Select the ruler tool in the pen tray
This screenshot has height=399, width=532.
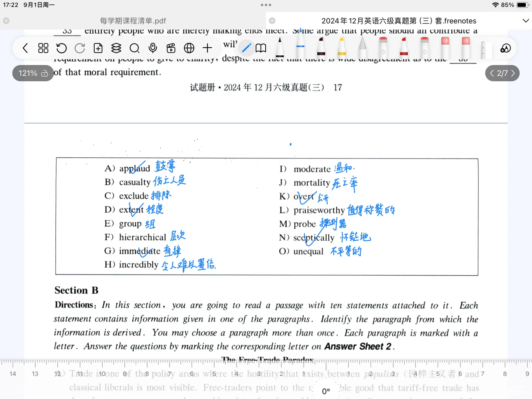coord(486,50)
